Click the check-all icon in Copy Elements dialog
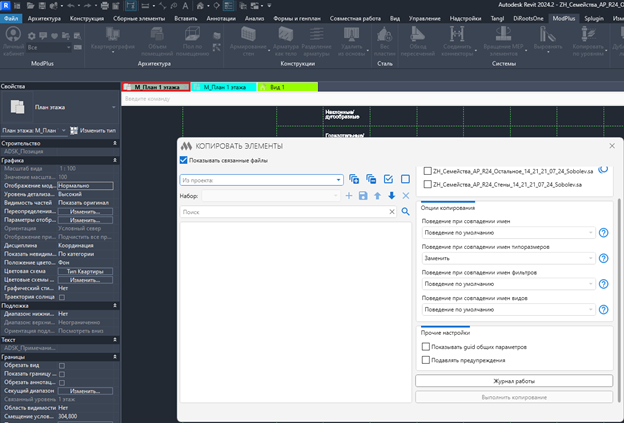624x423 pixels. tap(388, 179)
